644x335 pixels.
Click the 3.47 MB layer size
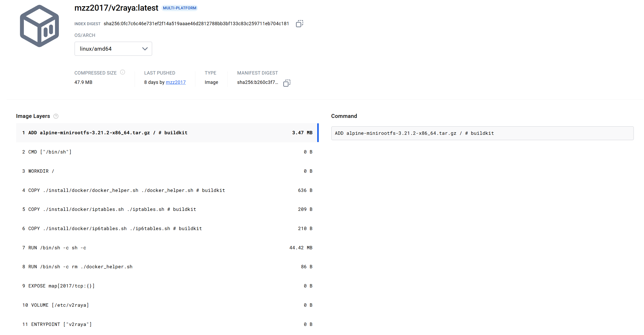click(302, 133)
